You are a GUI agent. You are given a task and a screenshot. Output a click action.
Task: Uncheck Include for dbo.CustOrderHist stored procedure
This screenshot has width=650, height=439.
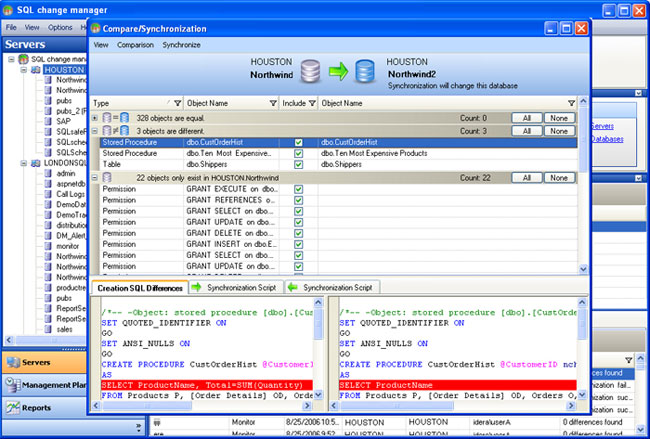pyautogui.click(x=298, y=143)
